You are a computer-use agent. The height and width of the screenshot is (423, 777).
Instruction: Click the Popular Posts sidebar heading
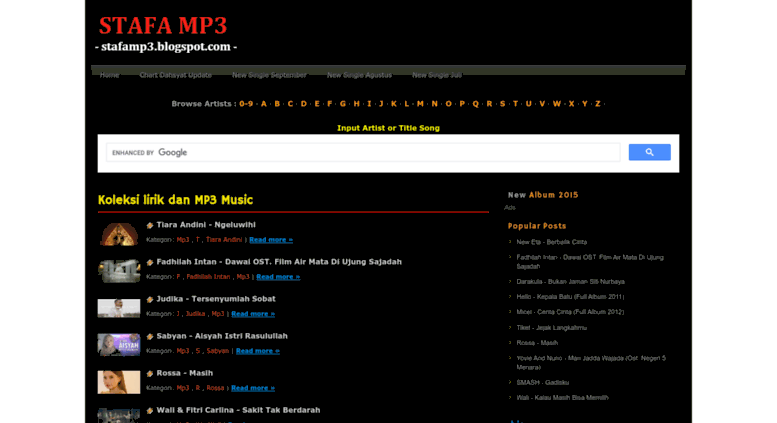click(x=537, y=226)
